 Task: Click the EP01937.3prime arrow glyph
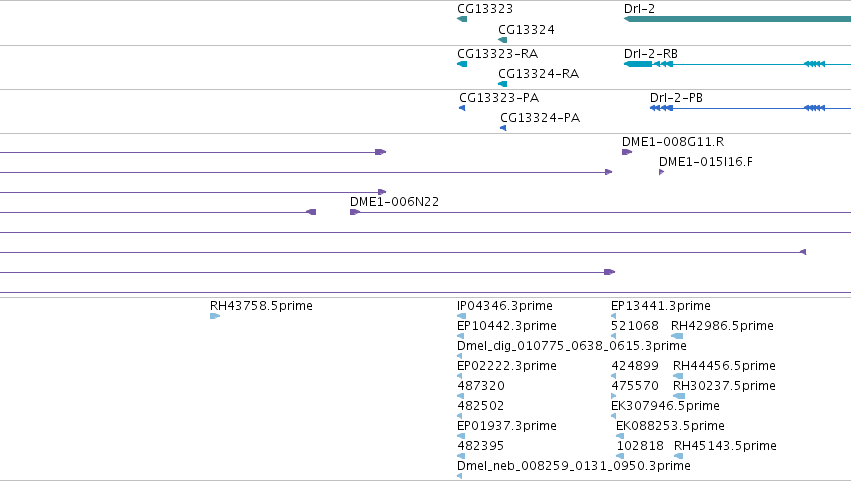pyautogui.click(x=461, y=436)
